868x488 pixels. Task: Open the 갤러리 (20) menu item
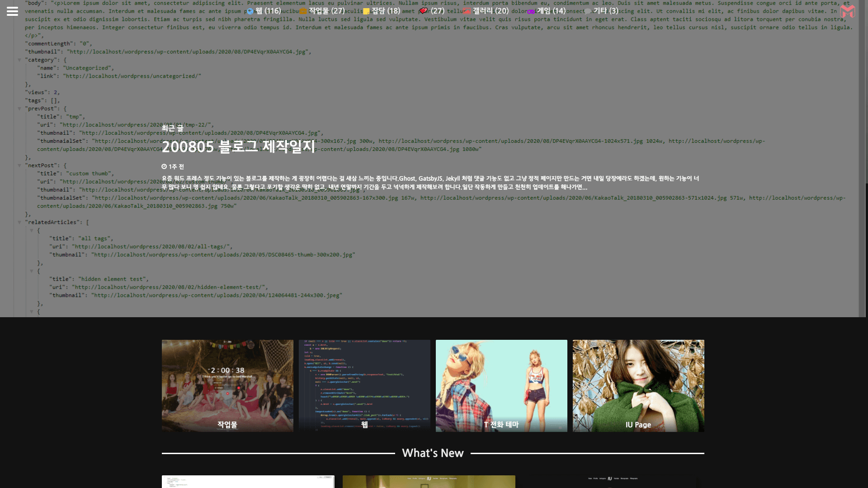pos(490,11)
